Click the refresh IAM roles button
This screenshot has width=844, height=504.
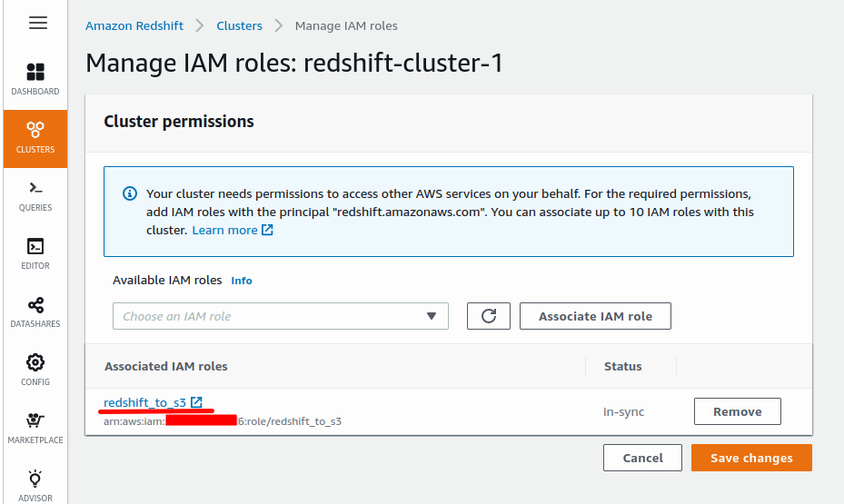(x=488, y=316)
